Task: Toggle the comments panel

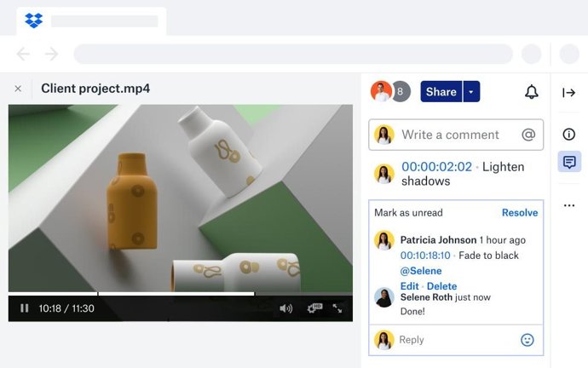Action: coord(568,162)
